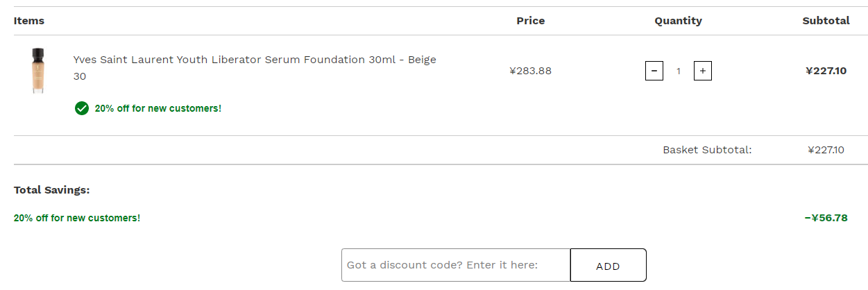Click the Items column header
Image resolution: width=868 pixels, height=290 pixels.
click(x=29, y=21)
